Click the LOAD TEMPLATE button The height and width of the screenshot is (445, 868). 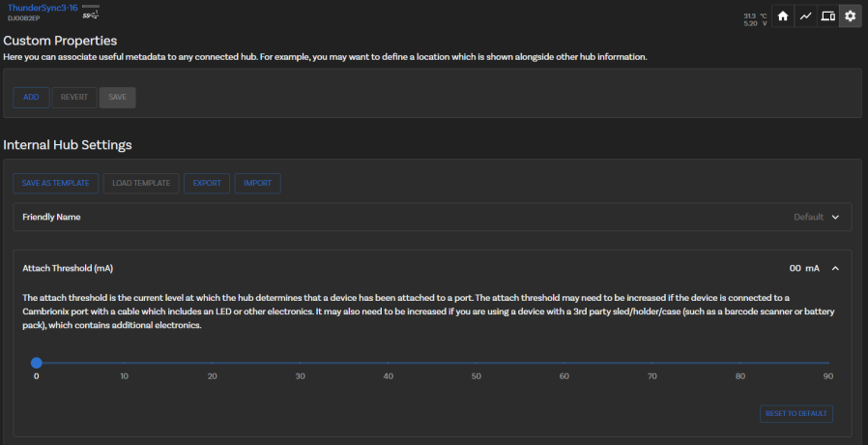141,184
